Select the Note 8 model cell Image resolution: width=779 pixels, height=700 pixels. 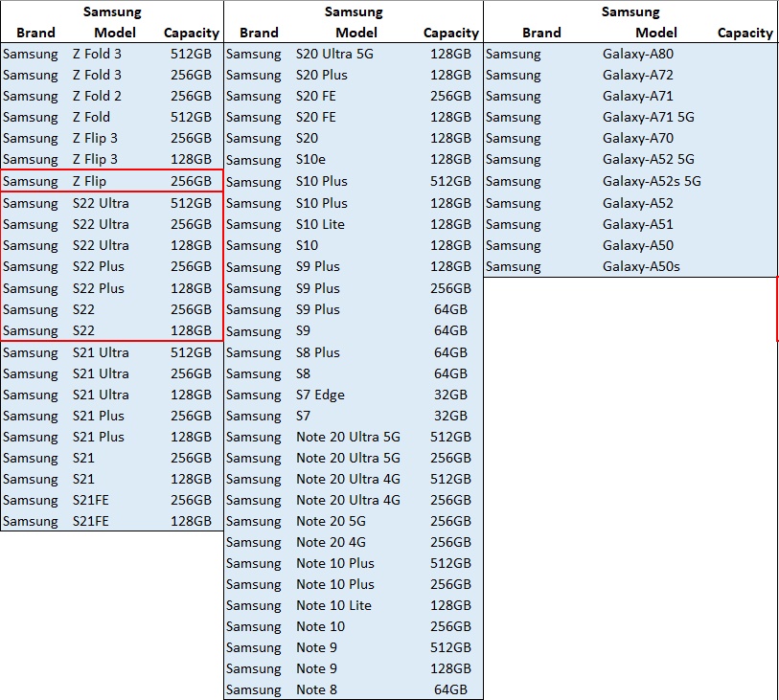point(316,689)
